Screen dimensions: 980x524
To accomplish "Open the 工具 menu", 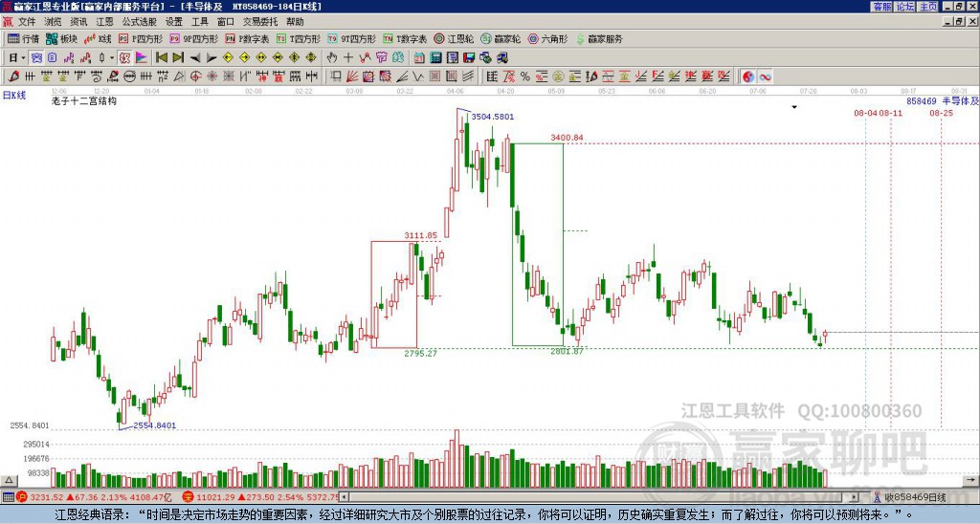I will tap(200, 22).
